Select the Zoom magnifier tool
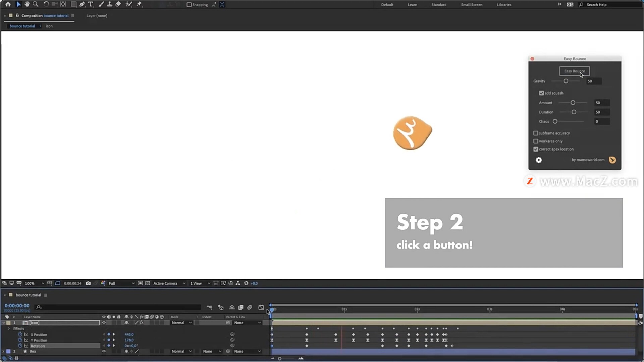Image resolution: width=644 pixels, height=362 pixels. [35, 4]
